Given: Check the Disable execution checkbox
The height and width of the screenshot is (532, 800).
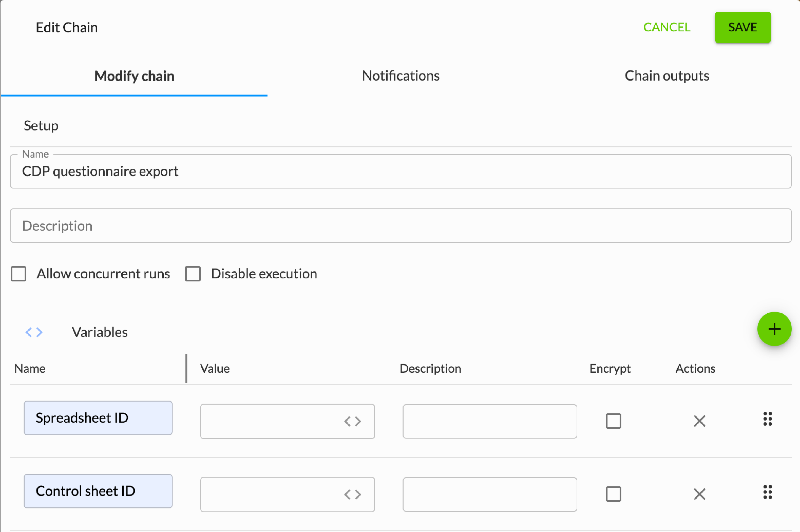Looking at the screenshot, I should tap(193, 274).
